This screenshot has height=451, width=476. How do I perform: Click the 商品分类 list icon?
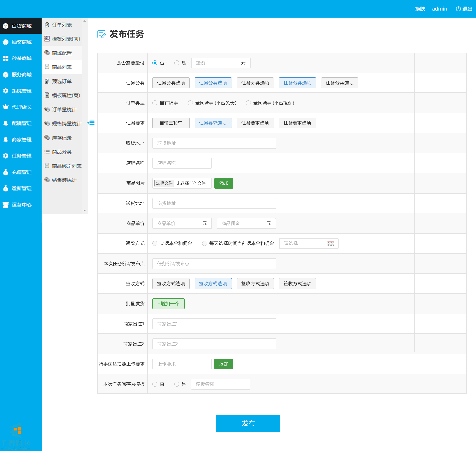pos(47,152)
